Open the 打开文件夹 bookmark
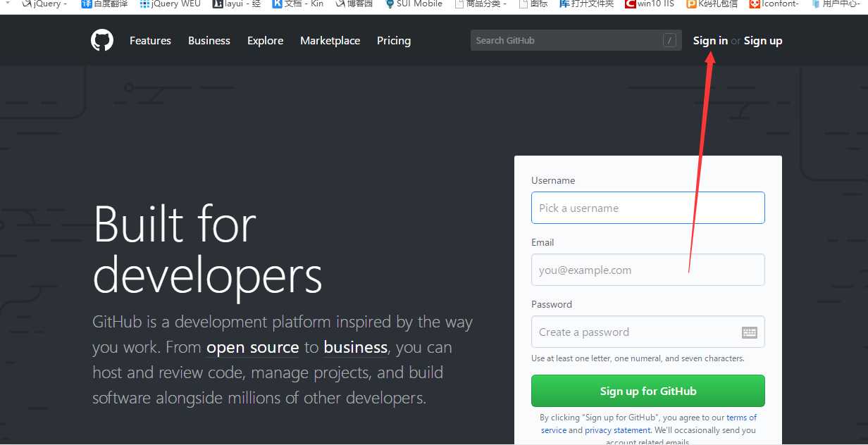This screenshot has height=445, width=868. coord(586,4)
